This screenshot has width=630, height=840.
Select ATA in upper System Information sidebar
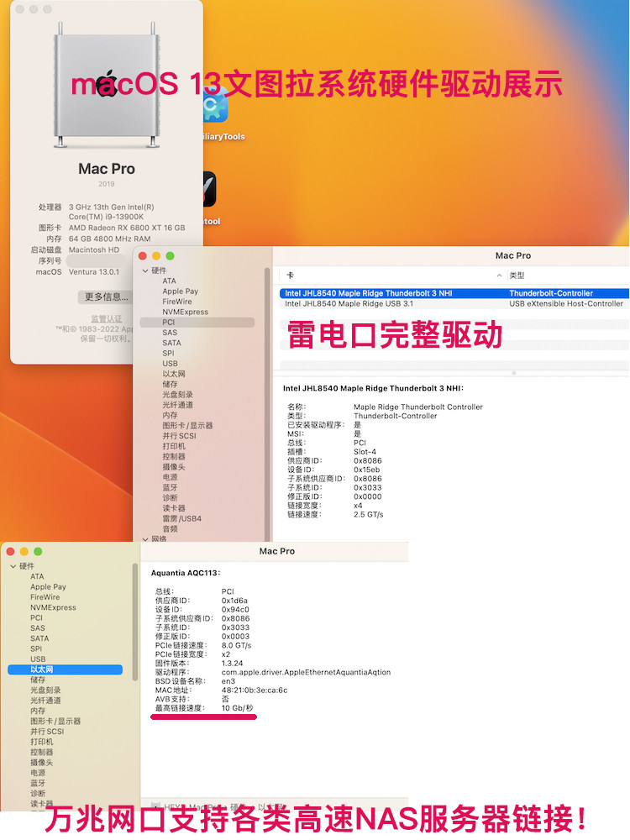[x=170, y=281]
